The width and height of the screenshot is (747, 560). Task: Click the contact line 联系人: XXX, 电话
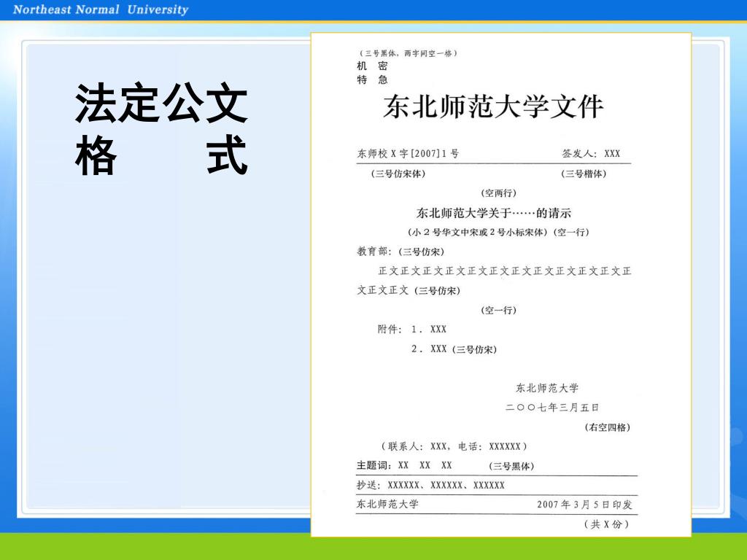454,446
